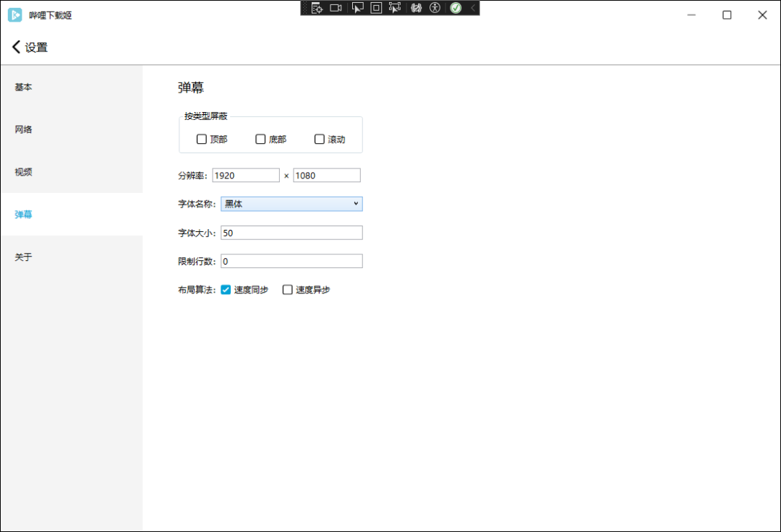Image resolution: width=781 pixels, height=532 pixels.
Task: Check the 滚动 block checkbox
Action: point(320,140)
